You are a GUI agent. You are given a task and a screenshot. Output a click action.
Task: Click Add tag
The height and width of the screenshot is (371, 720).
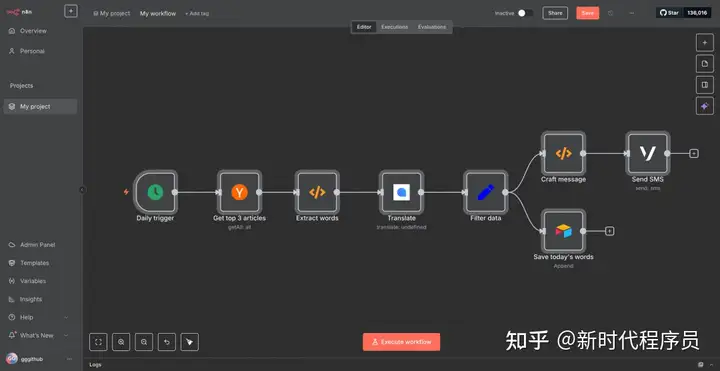pyautogui.click(x=197, y=14)
